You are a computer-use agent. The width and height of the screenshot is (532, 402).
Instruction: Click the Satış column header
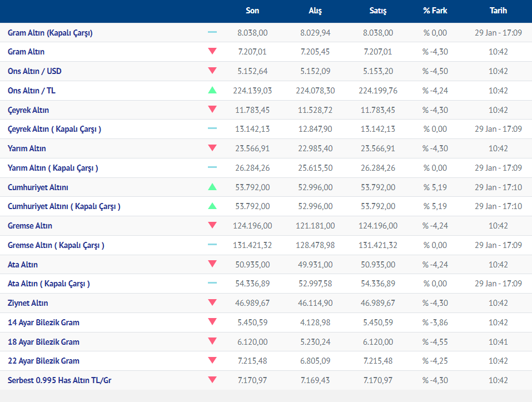click(x=378, y=11)
